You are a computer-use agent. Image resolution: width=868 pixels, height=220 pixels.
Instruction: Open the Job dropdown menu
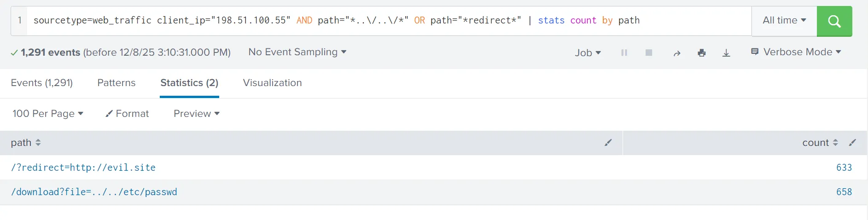click(x=588, y=53)
